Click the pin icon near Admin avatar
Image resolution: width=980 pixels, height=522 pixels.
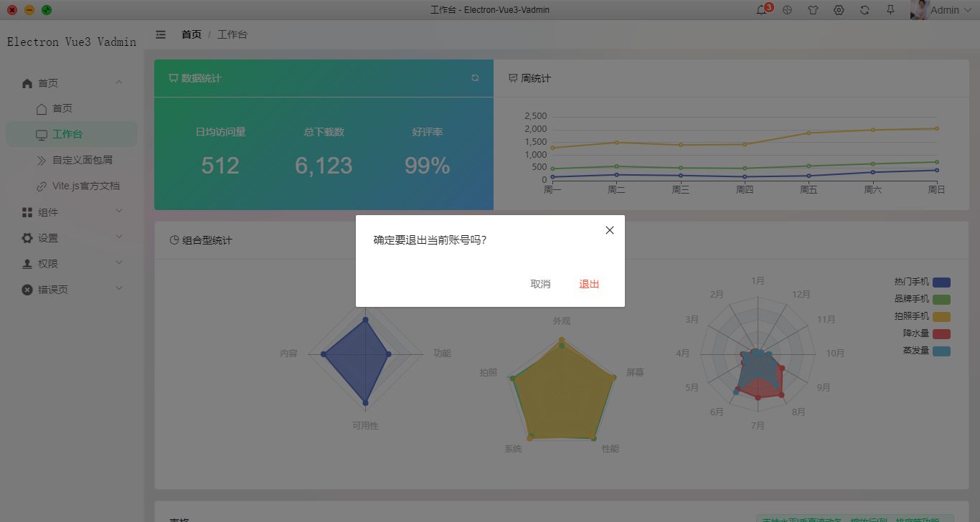pos(890,9)
